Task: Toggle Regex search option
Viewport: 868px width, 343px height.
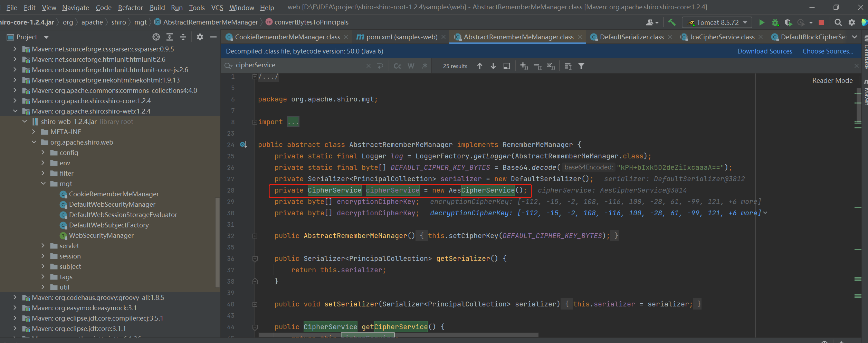Action: (425, 66)
